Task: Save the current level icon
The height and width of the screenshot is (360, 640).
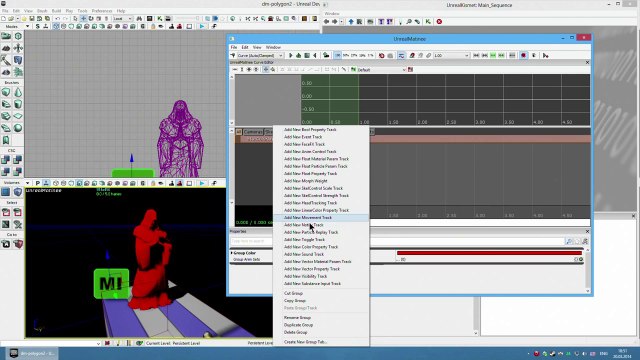Action: pos(31,19)
